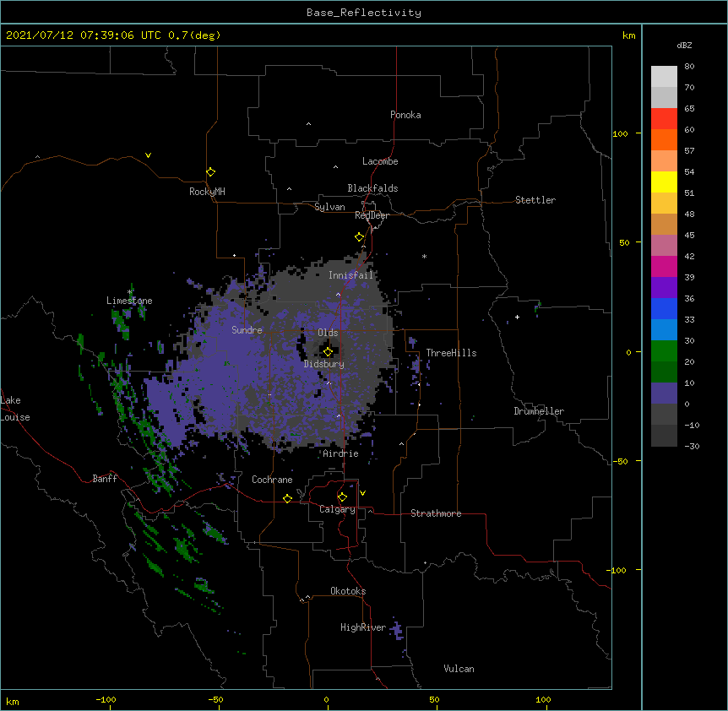Pick the yellow 51-54 dBZ legend swatch
Image resolution: width=728 pixels, height=711 pixels.
664,182
